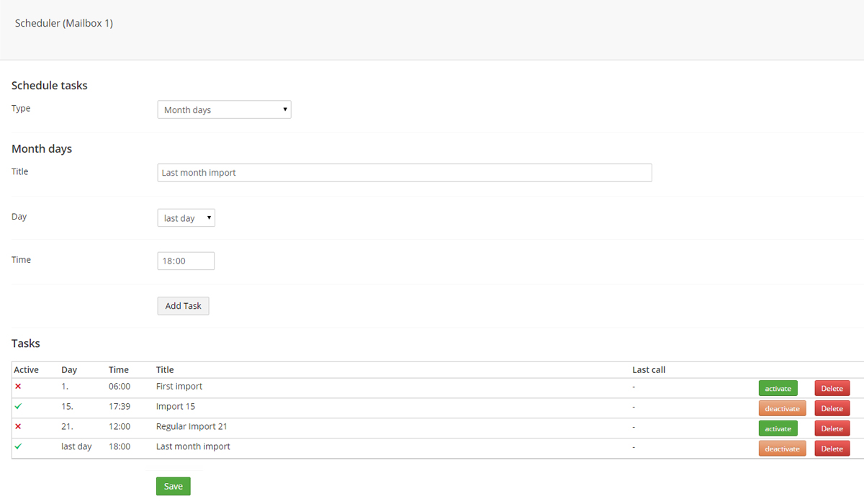This screenshot has height=504, width=864.
Task: Click the Tasks section heading
Action: (26, 343)
